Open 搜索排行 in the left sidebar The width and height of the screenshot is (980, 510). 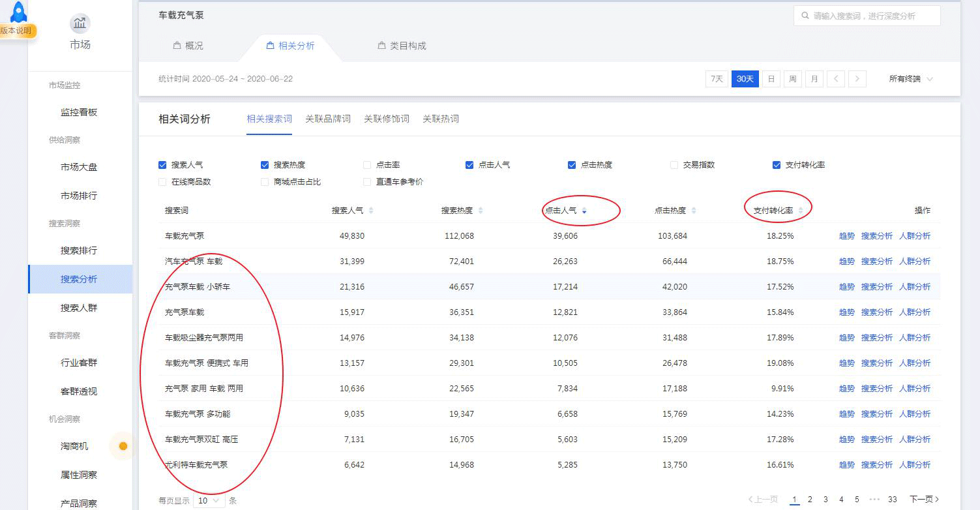click(79, 250)
